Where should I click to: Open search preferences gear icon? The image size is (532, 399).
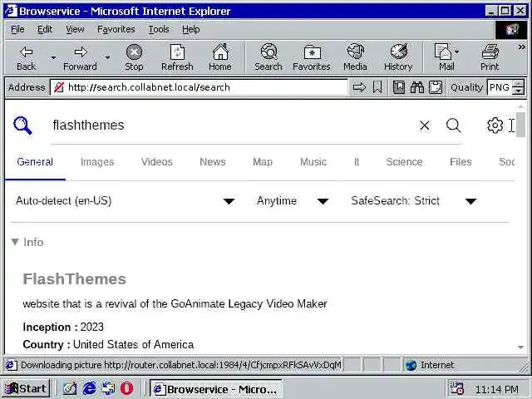(x=495, y=126)
